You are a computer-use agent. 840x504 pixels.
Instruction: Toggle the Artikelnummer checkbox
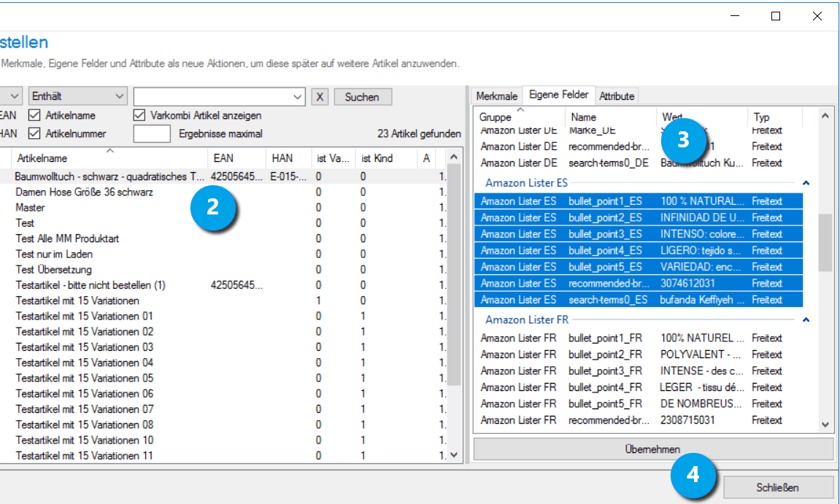[x=34, y=133]
